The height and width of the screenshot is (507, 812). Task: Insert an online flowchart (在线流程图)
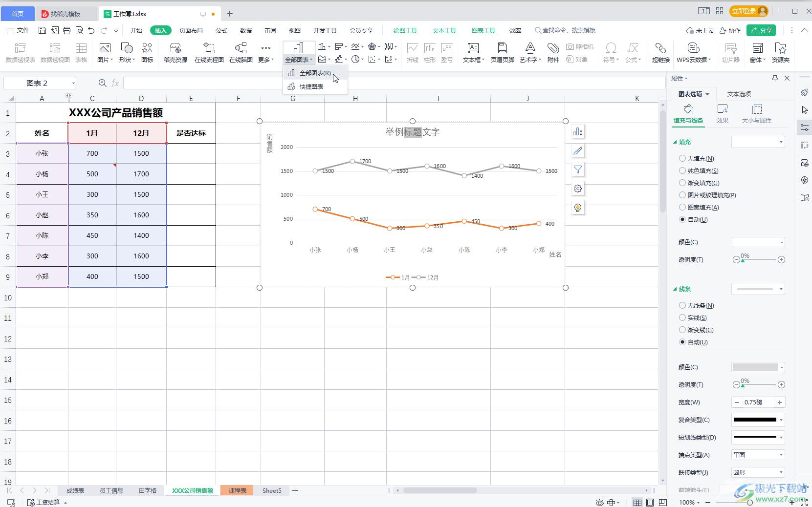click(209, 53)
